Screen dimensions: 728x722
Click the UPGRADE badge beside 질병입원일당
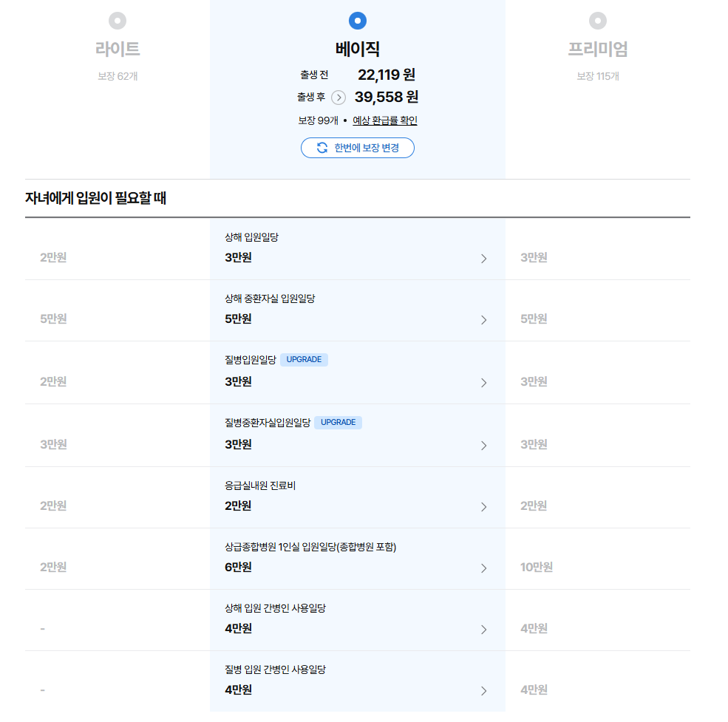(x=304, y=359)
